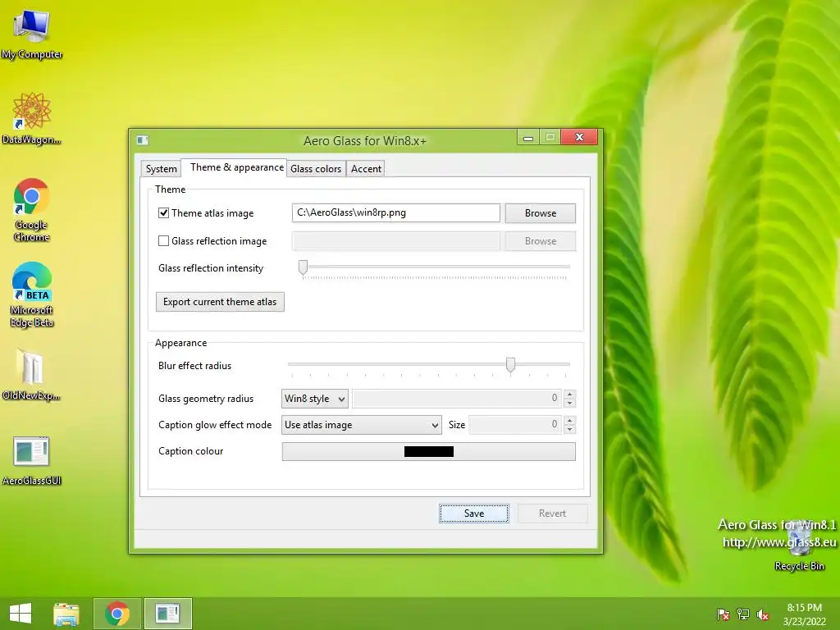Screen dimensions: 840x630
Task: Browse for theme atlas image
Action: click(x=541, y=213)
